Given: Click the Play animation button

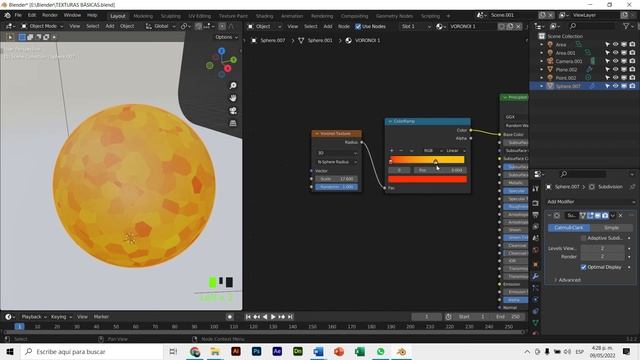Looking at the screenshot, I should (273, 317).
